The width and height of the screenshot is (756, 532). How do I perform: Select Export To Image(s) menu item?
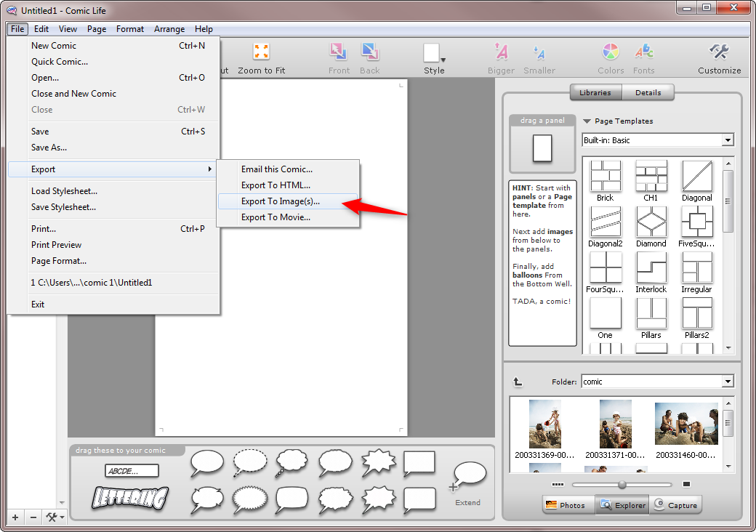(x=280, y=201)
